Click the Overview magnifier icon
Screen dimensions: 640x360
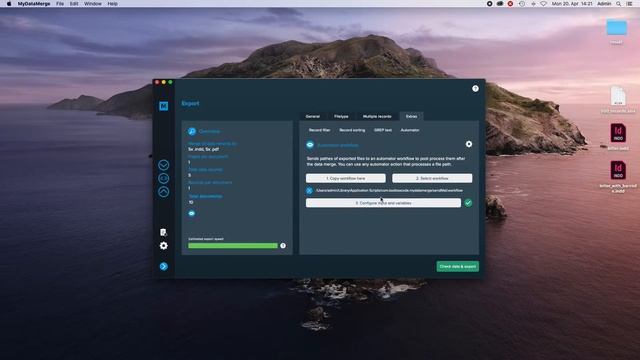coord(191,131)
